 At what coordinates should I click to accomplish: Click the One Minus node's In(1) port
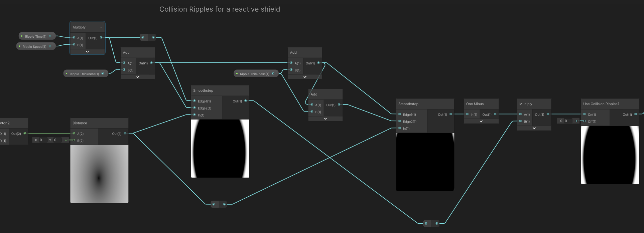[467, 114]
